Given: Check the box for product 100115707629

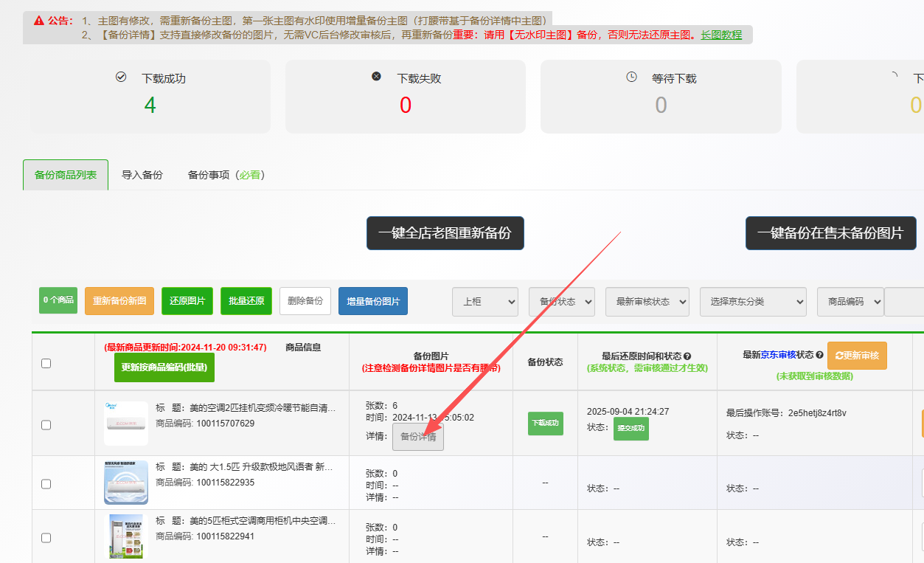Looking at the screenshot, I should coord(46,425).
